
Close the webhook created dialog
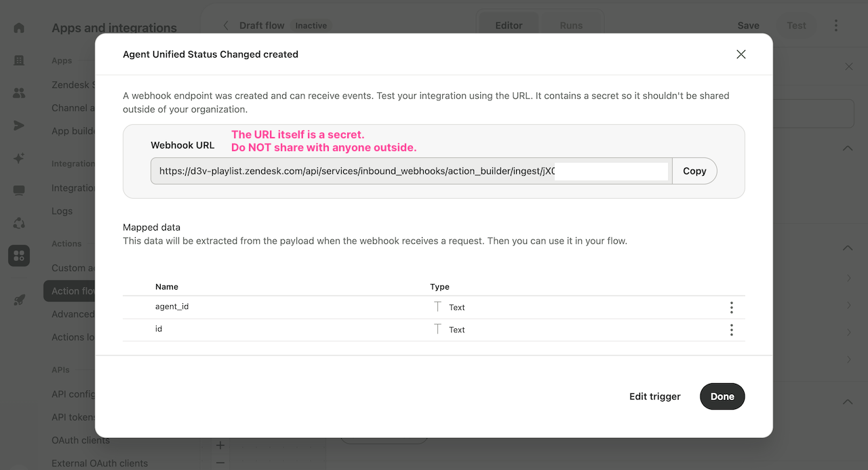click(741, 54)
